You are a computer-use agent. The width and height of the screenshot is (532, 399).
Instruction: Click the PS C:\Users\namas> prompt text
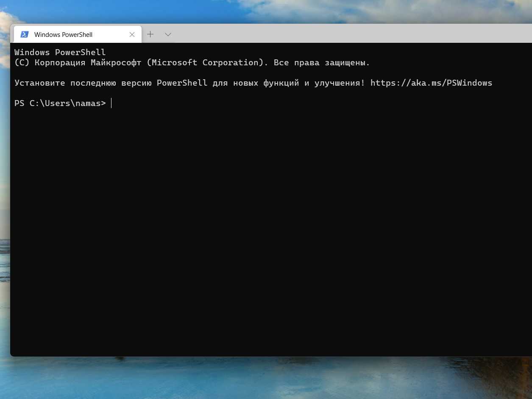point(60,103)
